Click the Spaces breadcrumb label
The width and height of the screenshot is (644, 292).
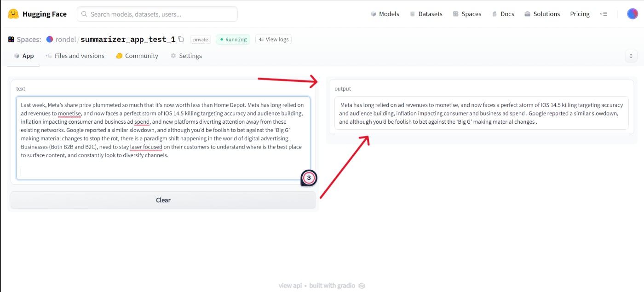pyautogui.click(x=29, y=40)
